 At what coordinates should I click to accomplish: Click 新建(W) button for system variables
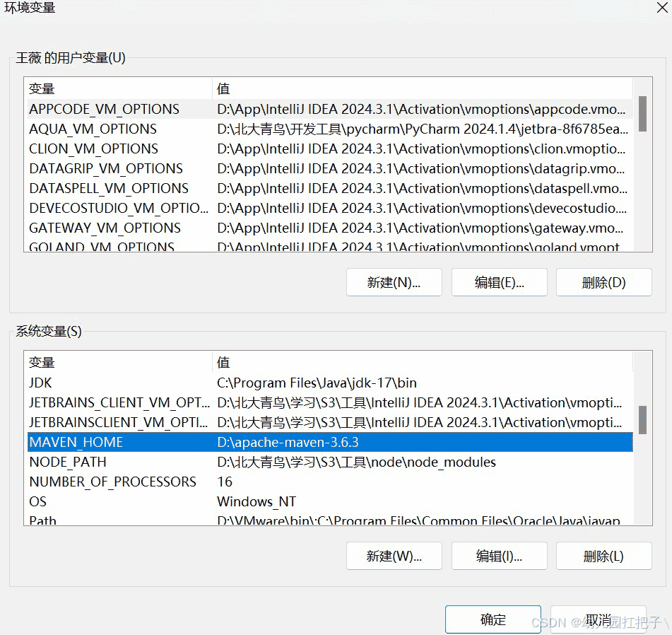point(394,555)
